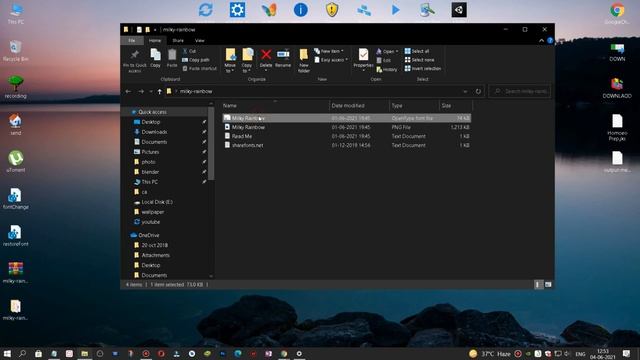
Task: Sort files by Name column header
Action: coord(276,105)
